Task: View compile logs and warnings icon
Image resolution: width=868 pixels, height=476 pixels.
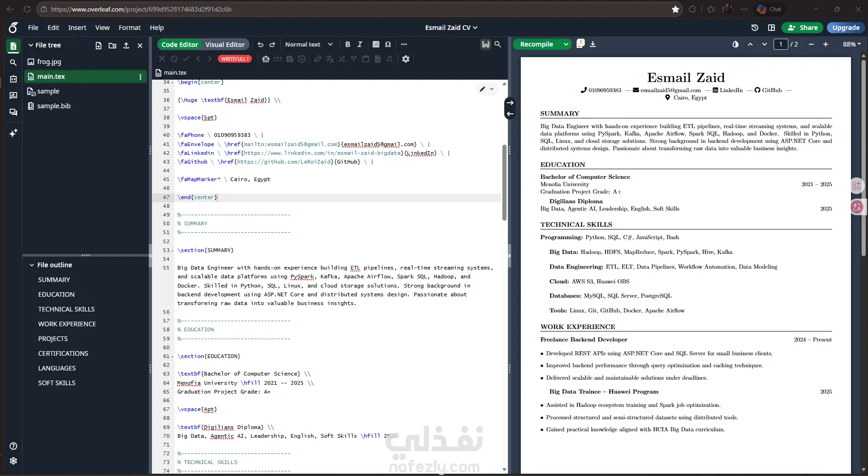Action: [581, 43]
